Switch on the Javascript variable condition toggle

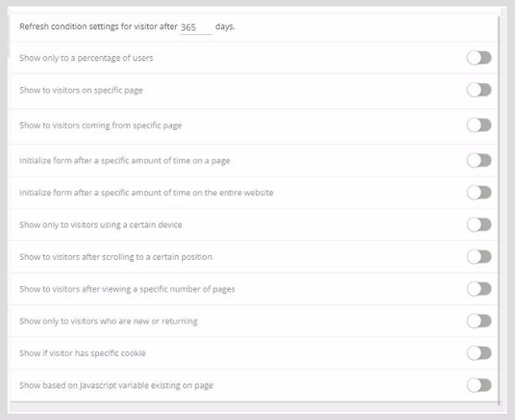pos(479,385)
